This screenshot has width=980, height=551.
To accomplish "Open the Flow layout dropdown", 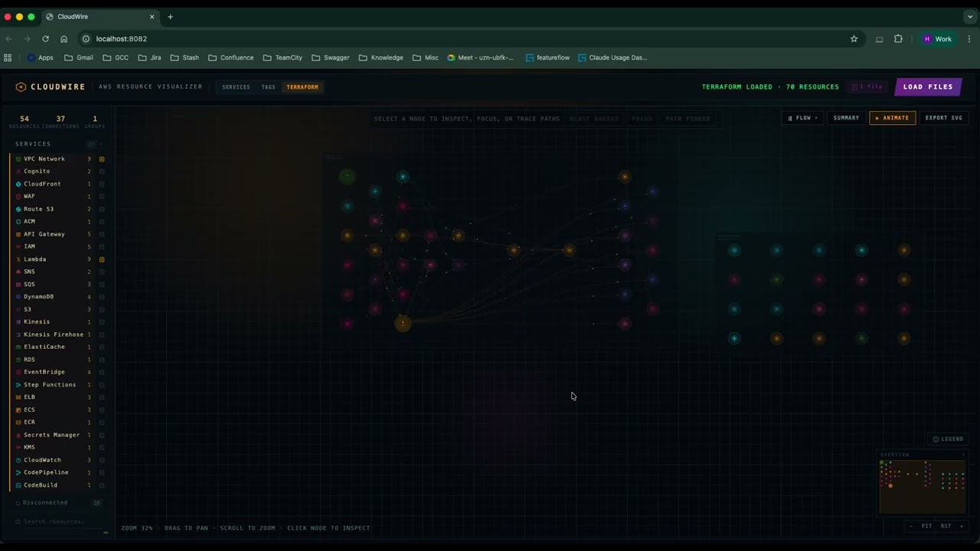I will [802, 118].
